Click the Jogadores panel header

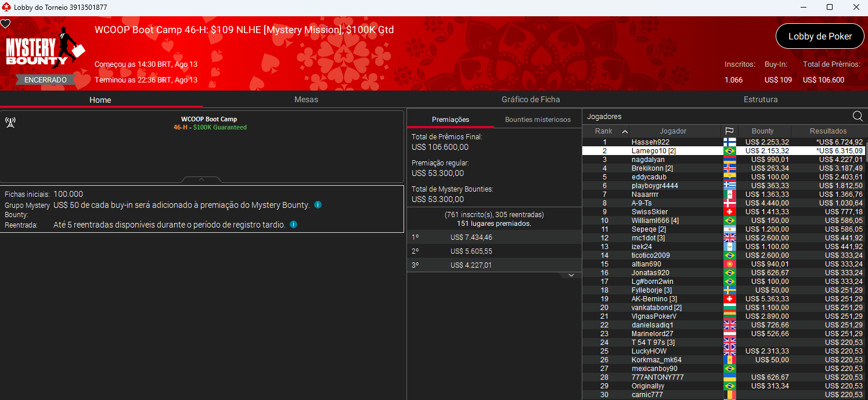pyautogui.click(x=604, y=116)
